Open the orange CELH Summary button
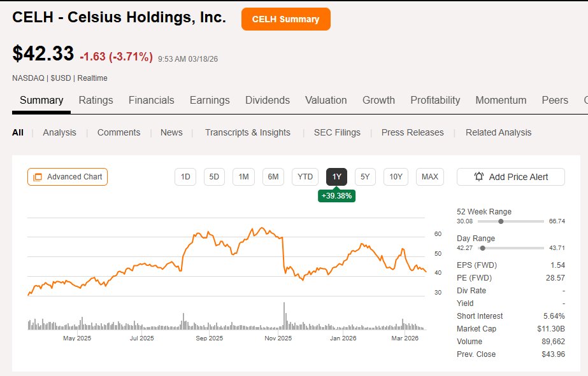Screen dimensions: 588x376 click(x=285, y=19)
